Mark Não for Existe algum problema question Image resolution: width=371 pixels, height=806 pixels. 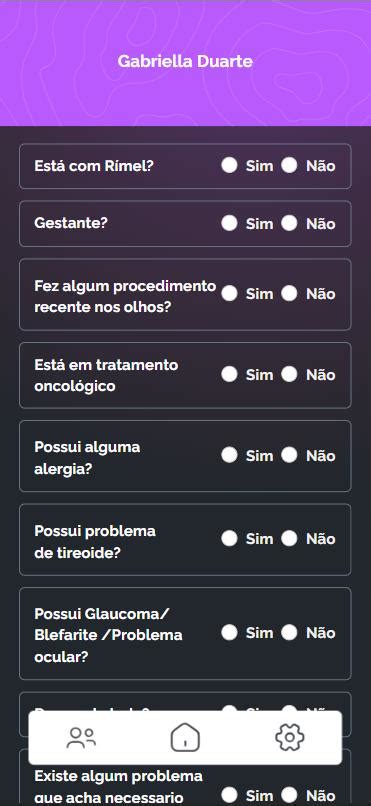289,794
